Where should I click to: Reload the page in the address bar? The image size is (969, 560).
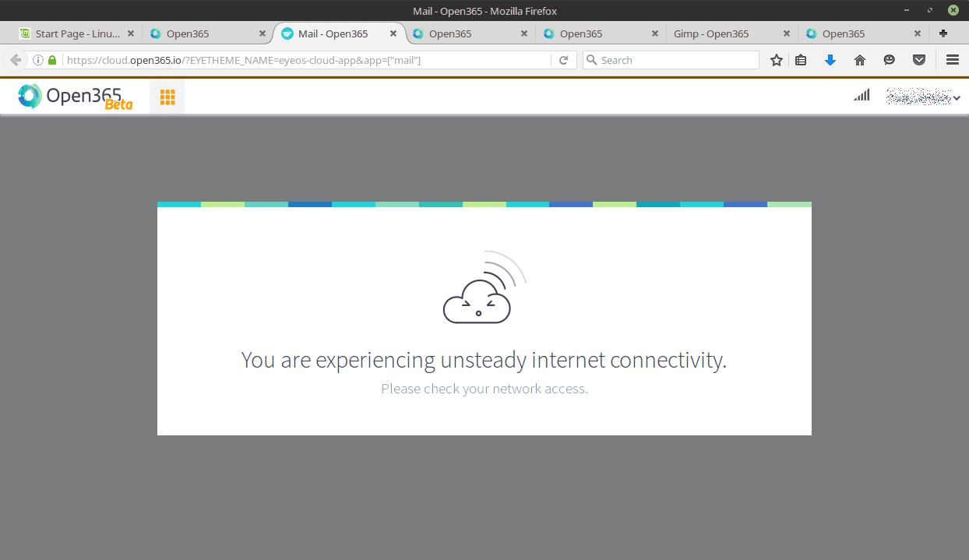click(564, 60)
